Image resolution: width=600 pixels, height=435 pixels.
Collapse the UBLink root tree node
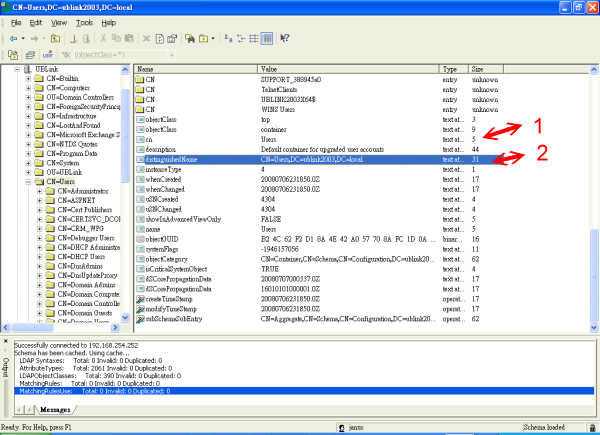(17, 69)
